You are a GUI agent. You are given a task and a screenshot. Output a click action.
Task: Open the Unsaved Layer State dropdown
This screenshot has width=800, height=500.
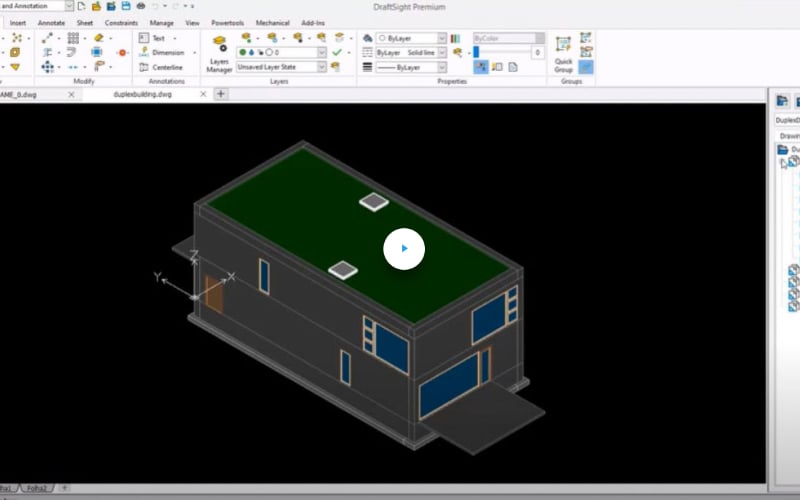pos(321,67)
